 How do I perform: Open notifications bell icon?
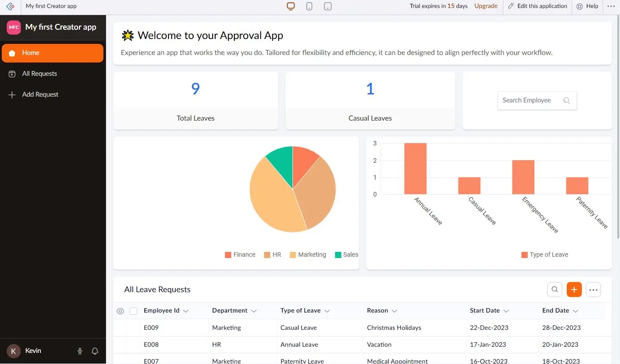tap(95, 351)
